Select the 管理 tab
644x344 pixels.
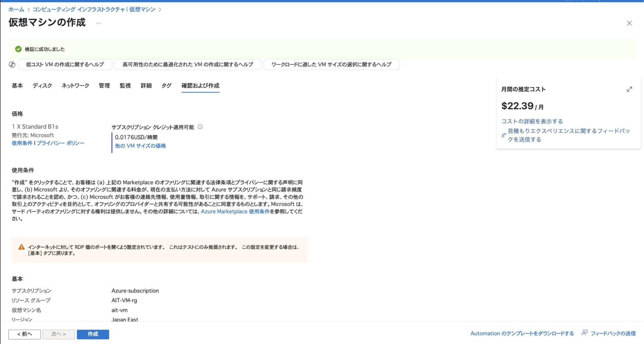click(x=104, y=85)
